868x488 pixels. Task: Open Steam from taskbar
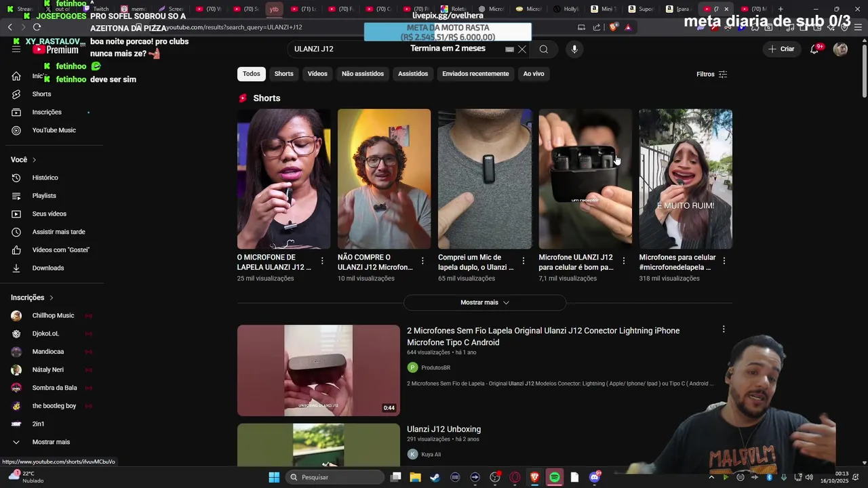pos(435,477)
